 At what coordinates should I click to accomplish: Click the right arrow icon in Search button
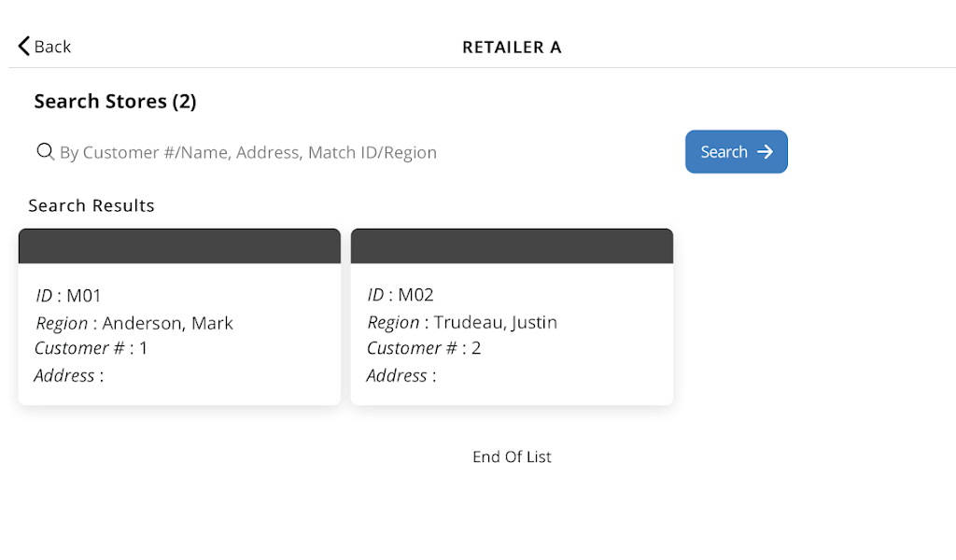point(766,152)
